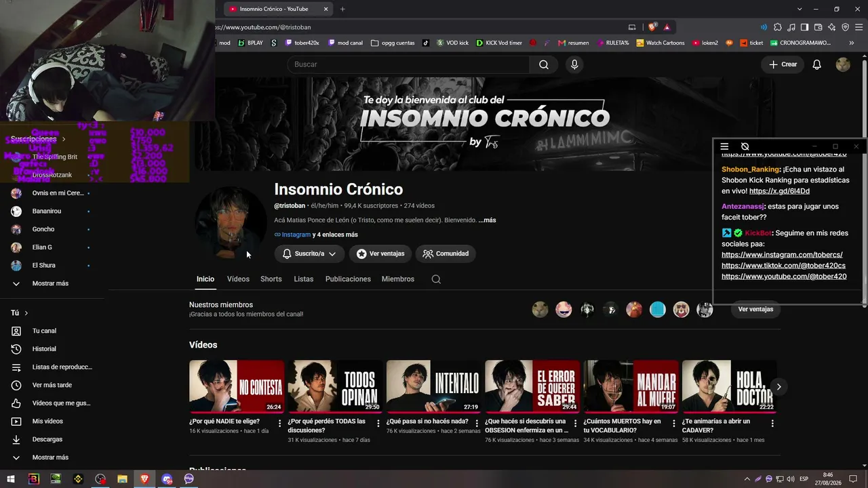Select the Inicio channel tab
Screen dimensions: 868x488
[x=205, y=279]
